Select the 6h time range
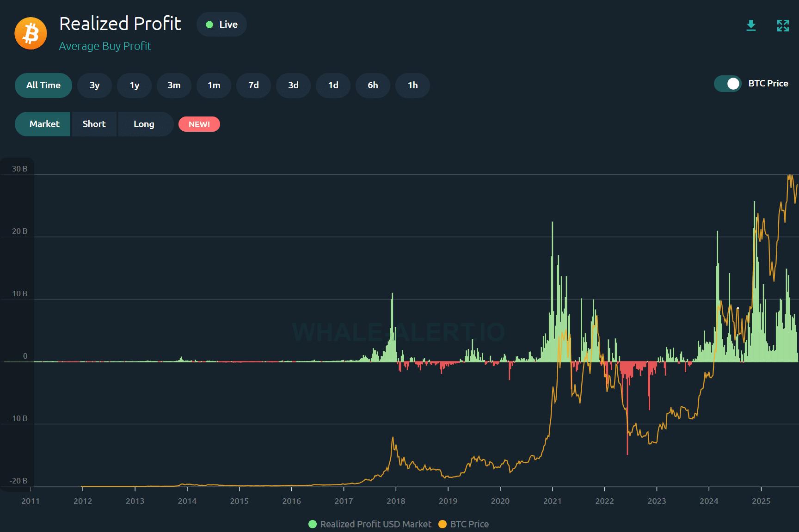The width and height of the screenshot is (799, 532). (x=373, y=86)
